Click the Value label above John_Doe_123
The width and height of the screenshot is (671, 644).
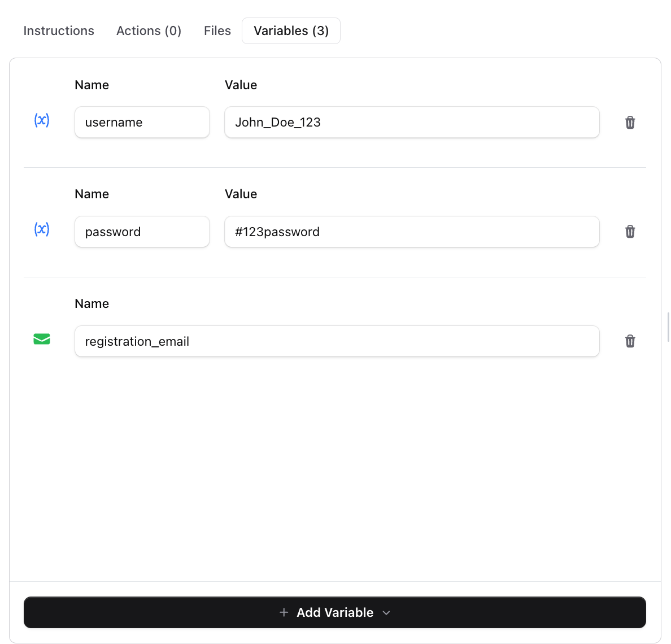[241, 85]
